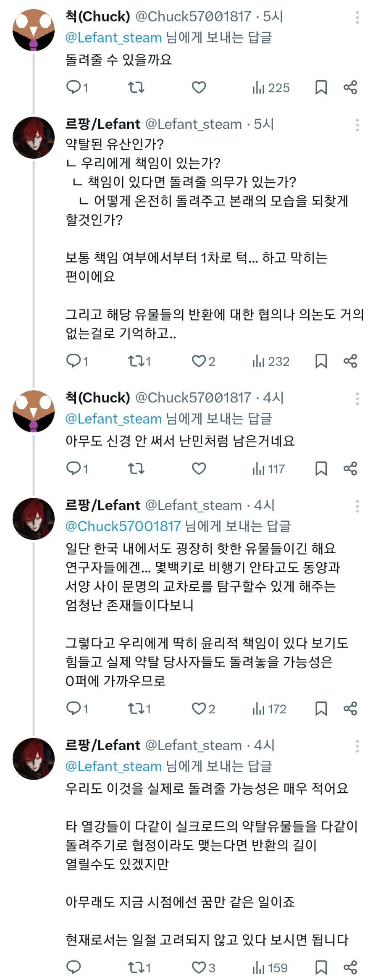Retweet the tweet with 232 views
This screenshot has width=378, height=980.
(136, 361)
